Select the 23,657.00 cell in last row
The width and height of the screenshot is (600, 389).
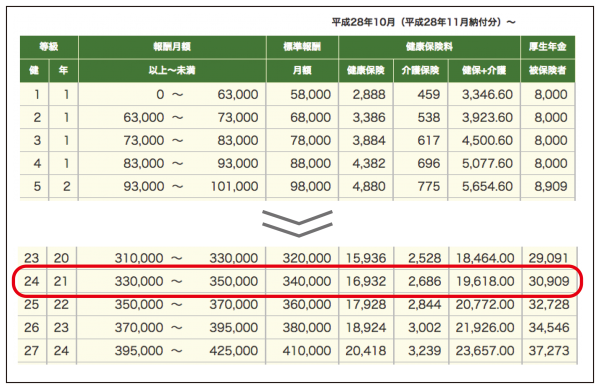[485, 351]
